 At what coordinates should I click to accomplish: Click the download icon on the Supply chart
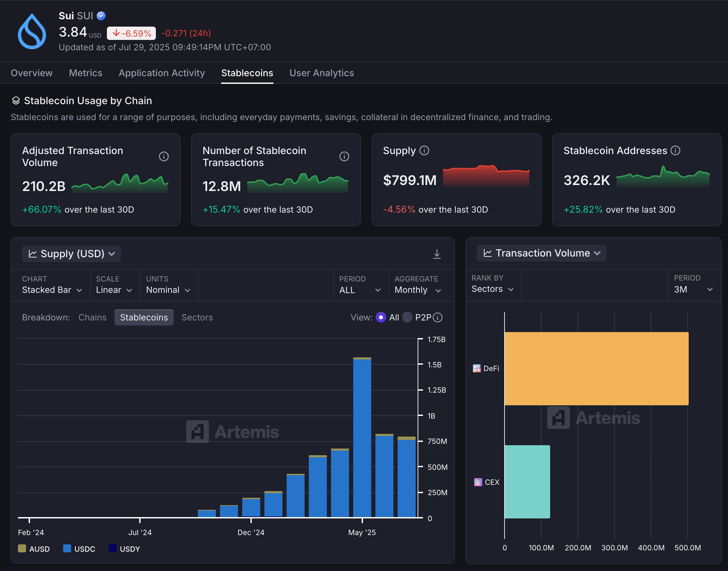click(437, 254)
